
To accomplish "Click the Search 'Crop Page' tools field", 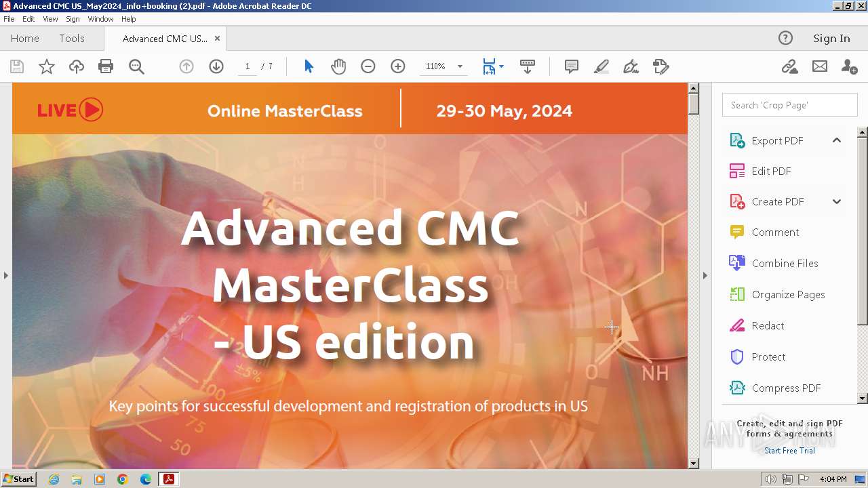I will [789, 105].
